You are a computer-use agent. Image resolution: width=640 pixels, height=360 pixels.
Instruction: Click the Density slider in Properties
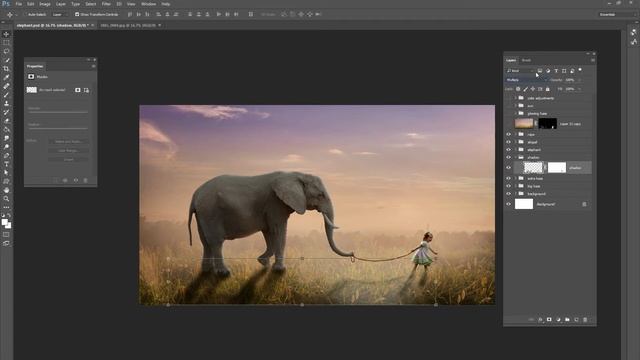[x=58, y=111]
